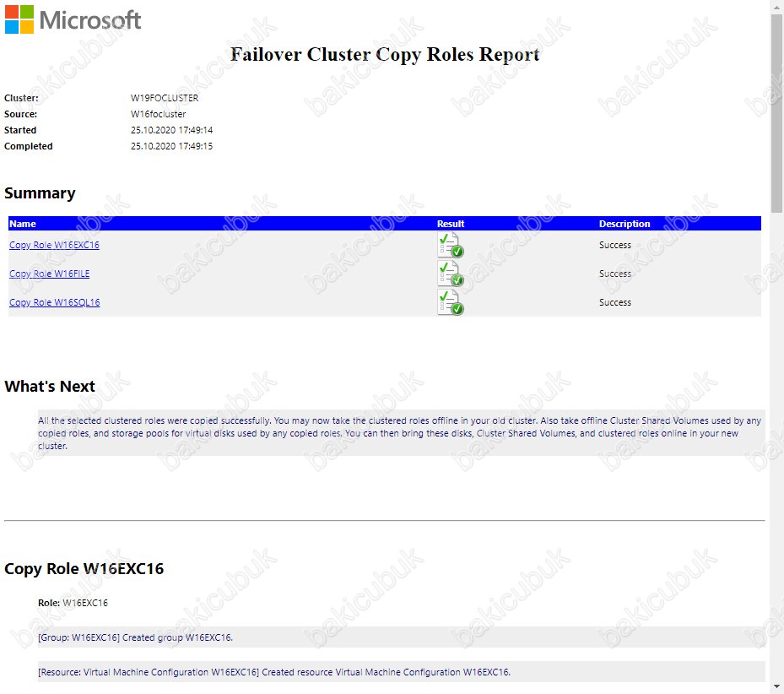Click the Virtual Machine Configuration resource log line
784x694 pixels.
[x=401, y=672]
